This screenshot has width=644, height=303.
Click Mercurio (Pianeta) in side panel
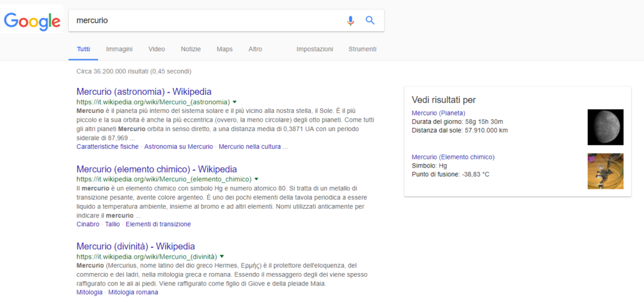[x=438, y=113]
